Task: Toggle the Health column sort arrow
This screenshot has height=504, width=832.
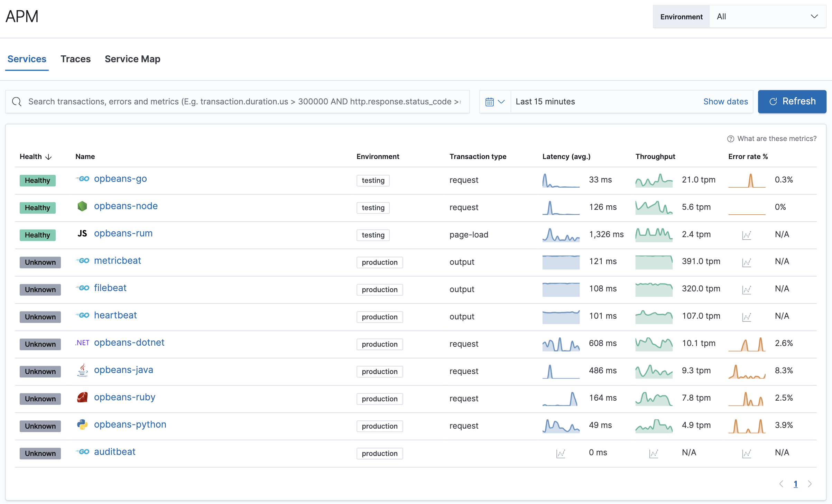Action: [48, 157]
